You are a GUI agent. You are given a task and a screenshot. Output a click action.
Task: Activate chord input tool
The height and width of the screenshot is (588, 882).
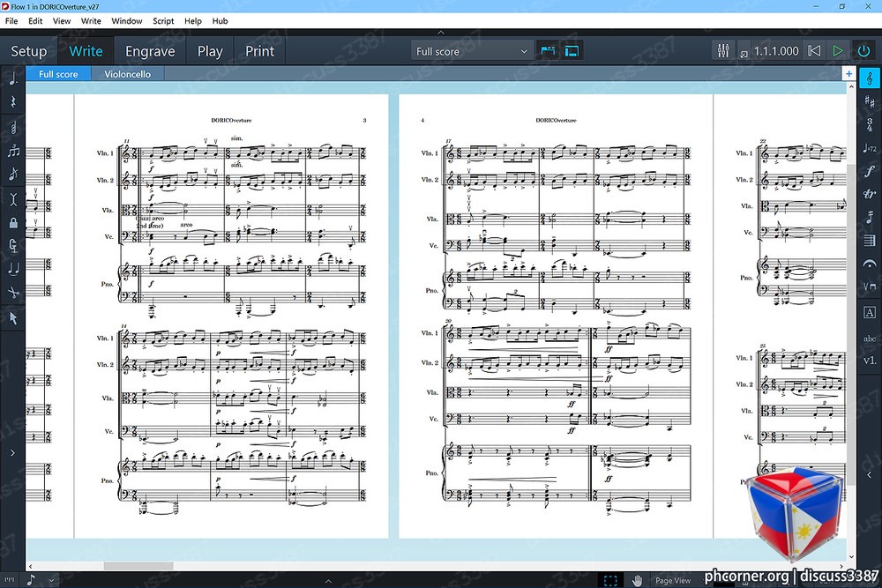[13, 128]
